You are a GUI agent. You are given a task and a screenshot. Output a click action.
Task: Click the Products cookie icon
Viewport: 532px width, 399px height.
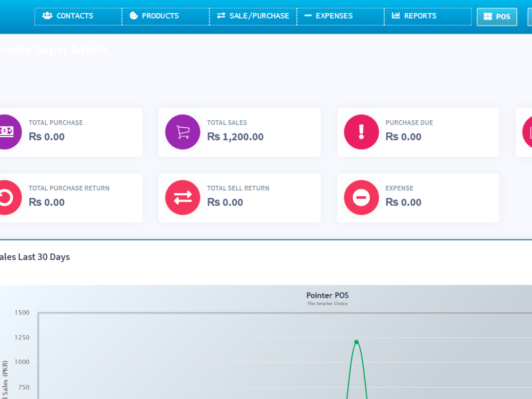point(134,15)
